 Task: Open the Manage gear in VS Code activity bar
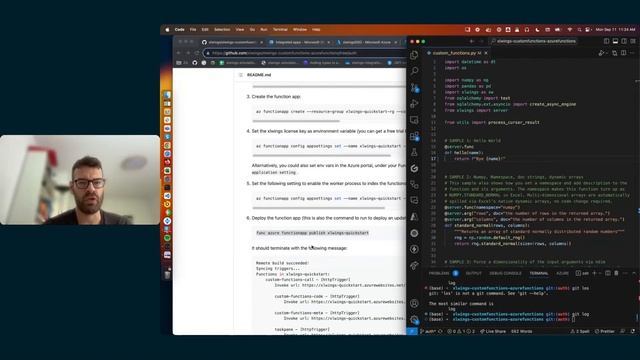(414, 320)
